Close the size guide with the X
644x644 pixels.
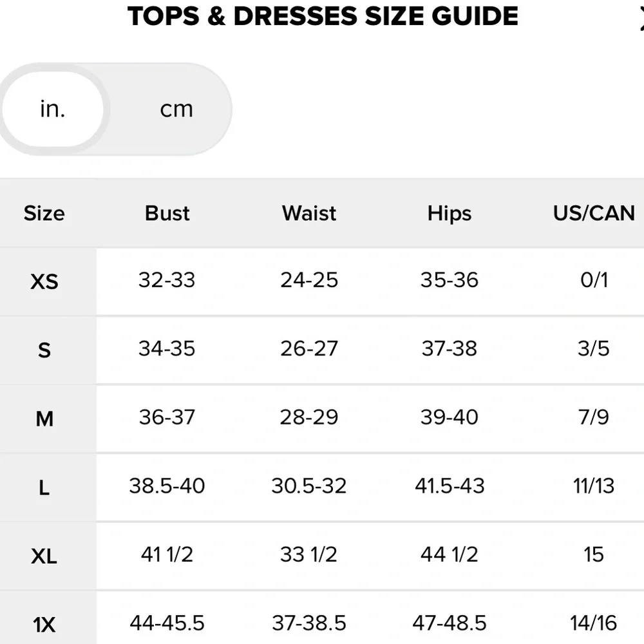tap(641, 19)
